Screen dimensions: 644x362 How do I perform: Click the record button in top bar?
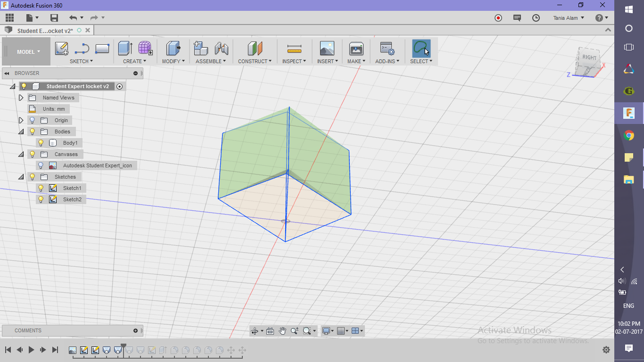coord(498,18)
